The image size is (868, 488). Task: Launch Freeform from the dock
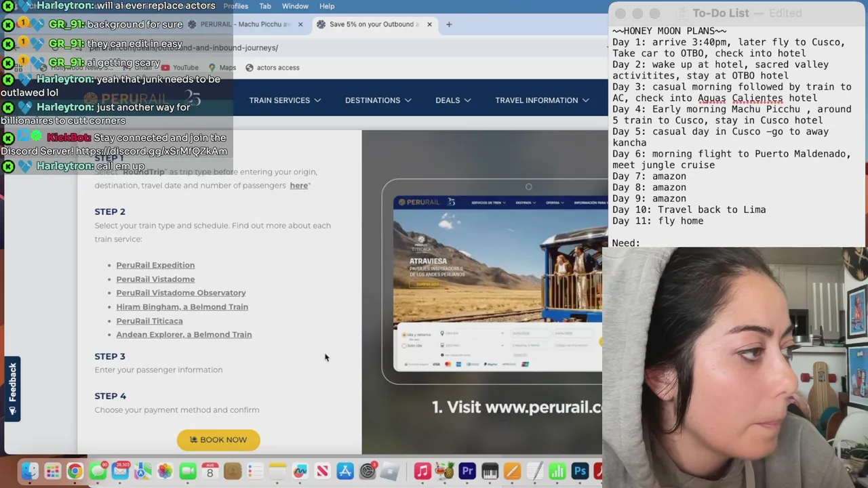(x=300, y=471)
